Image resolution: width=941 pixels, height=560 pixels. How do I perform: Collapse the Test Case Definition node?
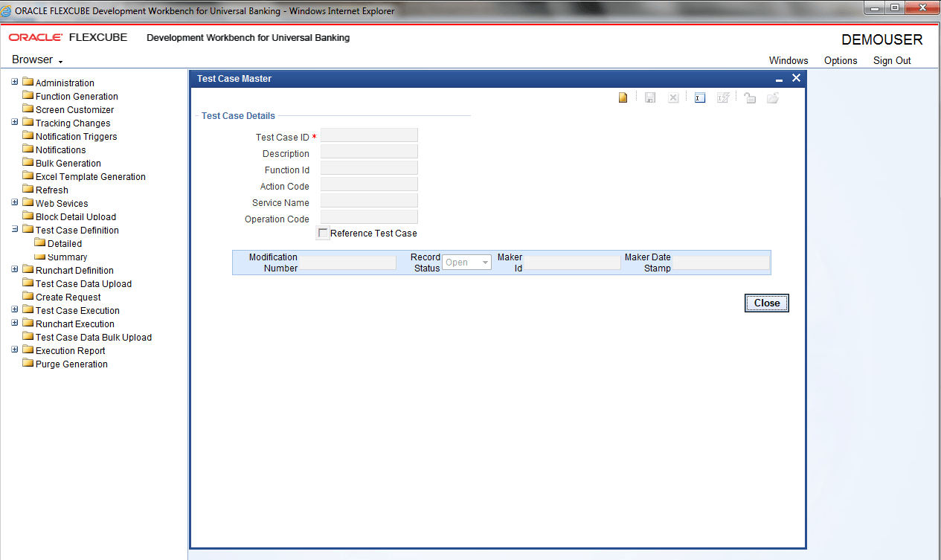point(15,229)
